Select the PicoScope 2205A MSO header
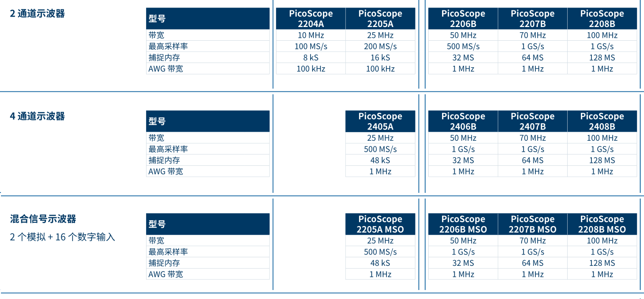 click(380, 224)
